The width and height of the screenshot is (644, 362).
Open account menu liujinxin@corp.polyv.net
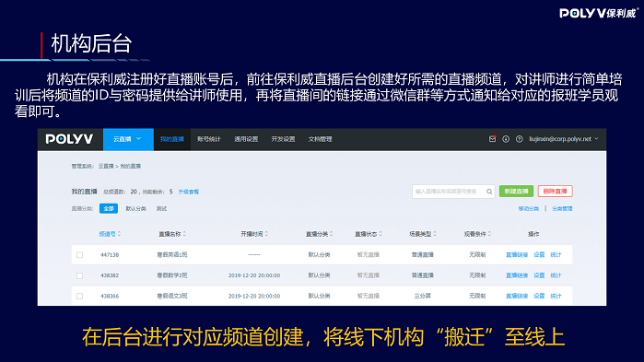click(x=564, y=139)
